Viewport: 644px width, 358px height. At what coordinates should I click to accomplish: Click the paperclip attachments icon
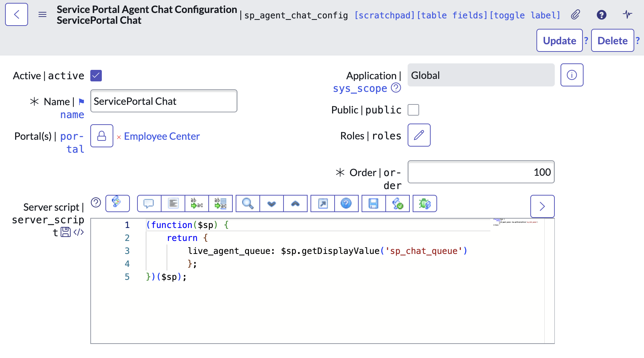pos(575,15)
